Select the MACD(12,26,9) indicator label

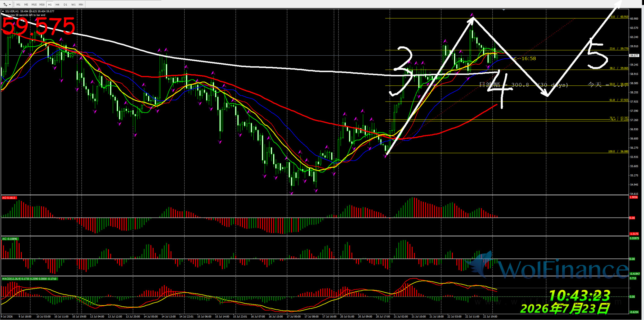pyautogui.click(x=29, y=279)
